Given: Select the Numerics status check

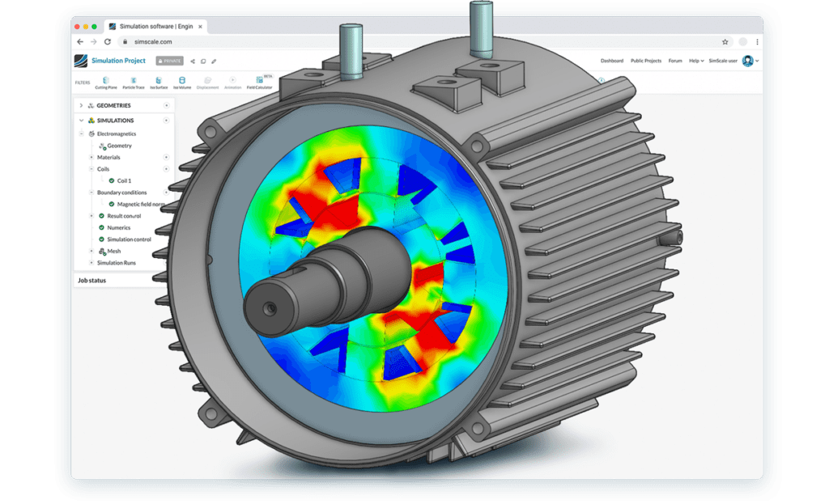Looking at the screenshot, I should [102, 227].
